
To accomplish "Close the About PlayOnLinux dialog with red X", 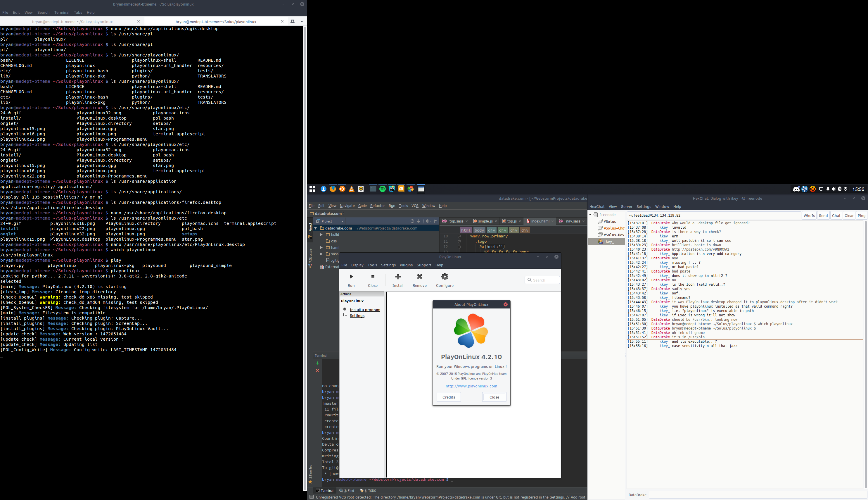I will pyautogui.click(x=506, y=305).
